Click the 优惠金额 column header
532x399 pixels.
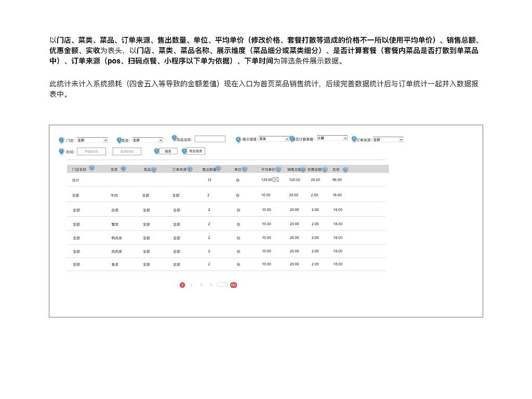coord(314,169)
